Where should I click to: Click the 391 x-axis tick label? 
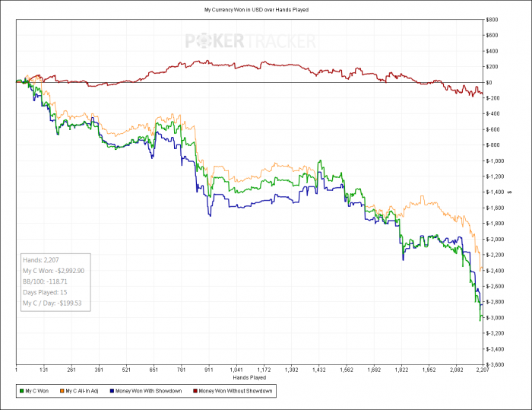[99, 370]
